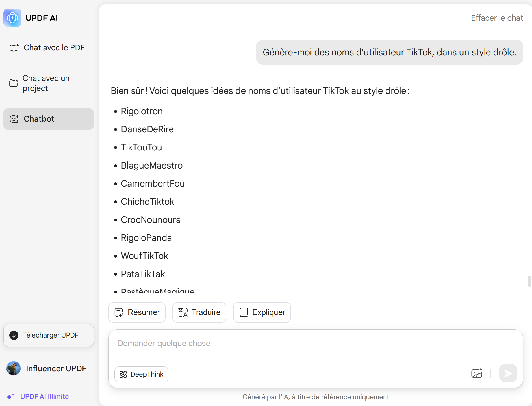The height and width of the screenshot is (406, 532).
Task: Click the send message arrow button
Action: point(508,373)
